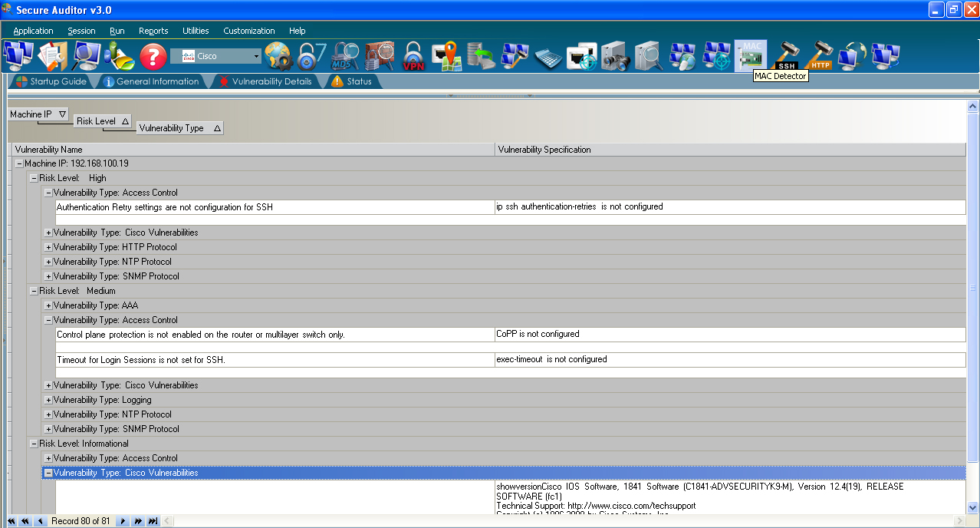980x528 pixels.
Task: Switch to the Vulnerability Details tab
Action: tap(265, 81)
